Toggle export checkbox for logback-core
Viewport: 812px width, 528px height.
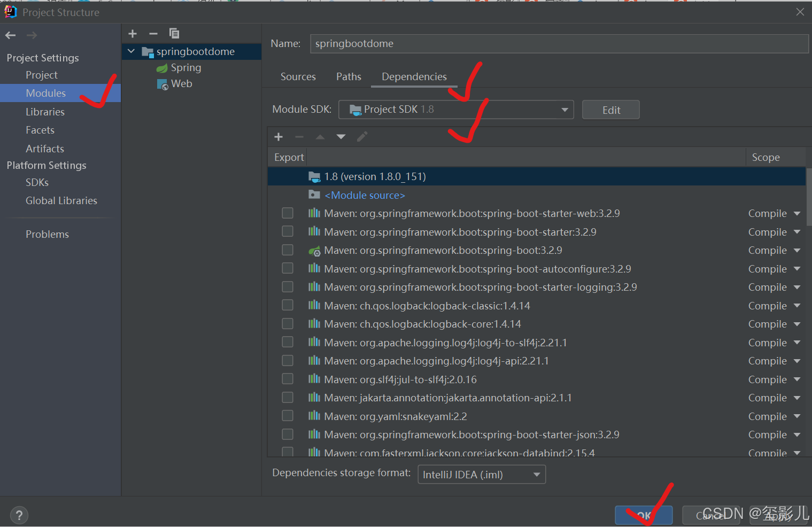tap(288, 324)
